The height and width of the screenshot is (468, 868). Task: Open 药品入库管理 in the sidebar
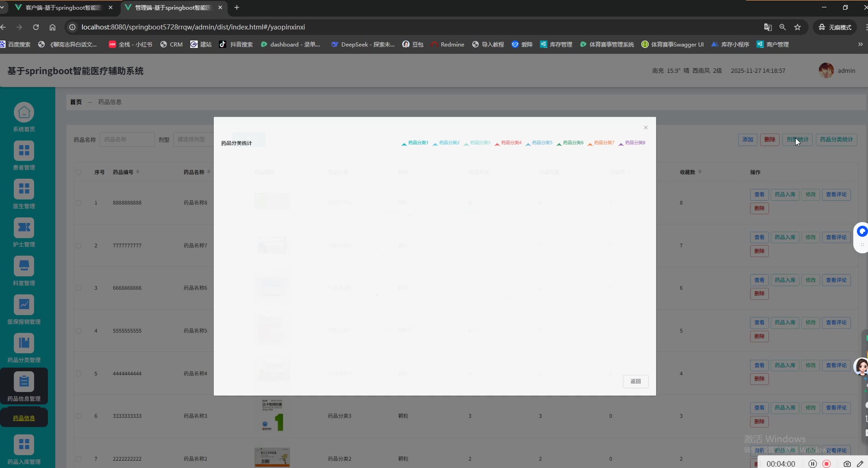[x=24, y=445]
